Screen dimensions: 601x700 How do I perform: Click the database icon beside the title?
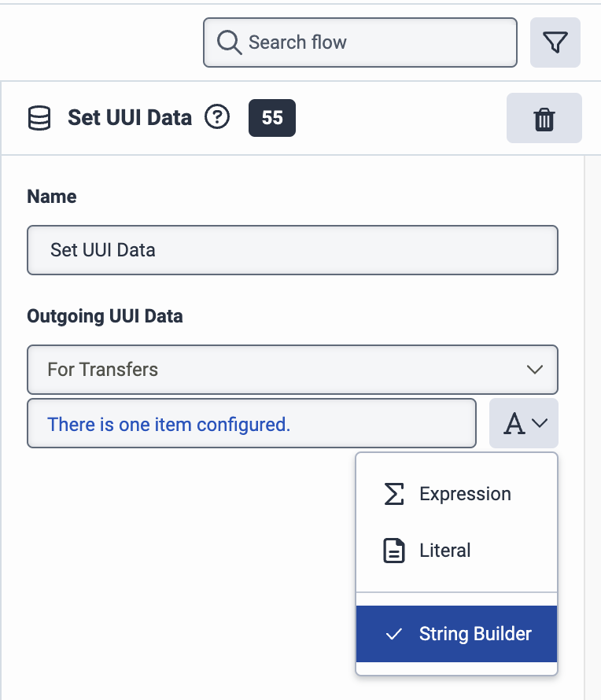click(39, 119)
